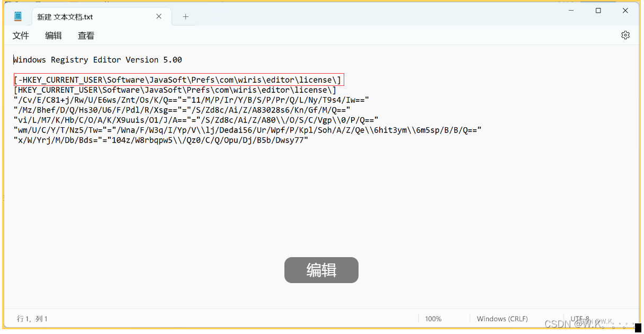The width and height of the screenshot is (644, 334).
Task: Close the Notepad window
Action: (x=625, y=11)
